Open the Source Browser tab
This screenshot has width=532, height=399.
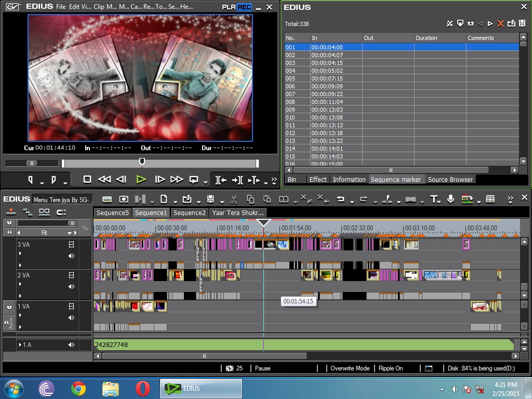[x=450, y=179]
